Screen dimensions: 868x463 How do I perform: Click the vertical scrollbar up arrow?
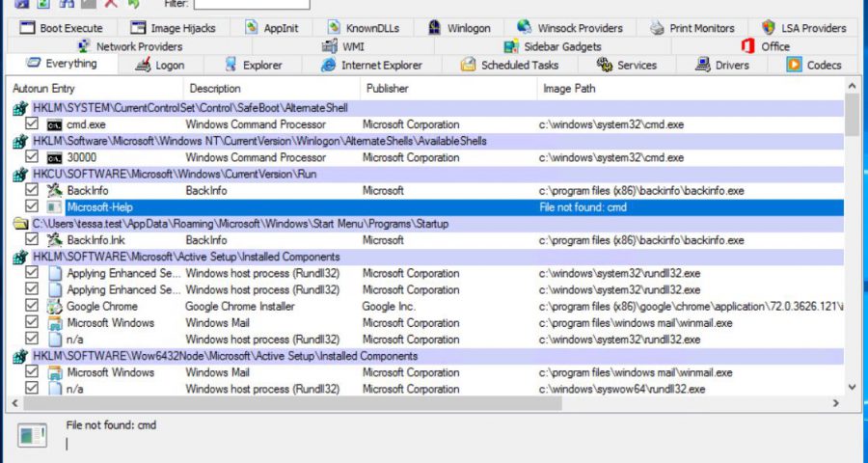852,87
